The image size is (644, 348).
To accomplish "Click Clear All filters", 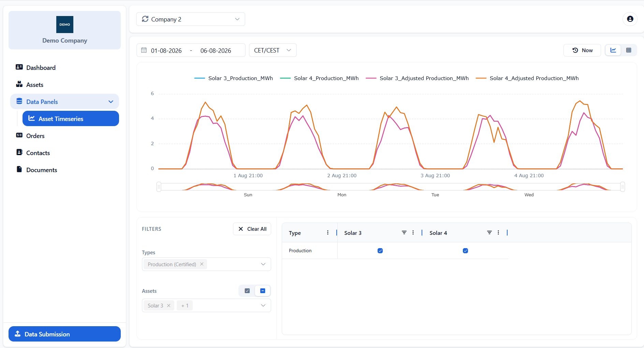I will 252,229.
